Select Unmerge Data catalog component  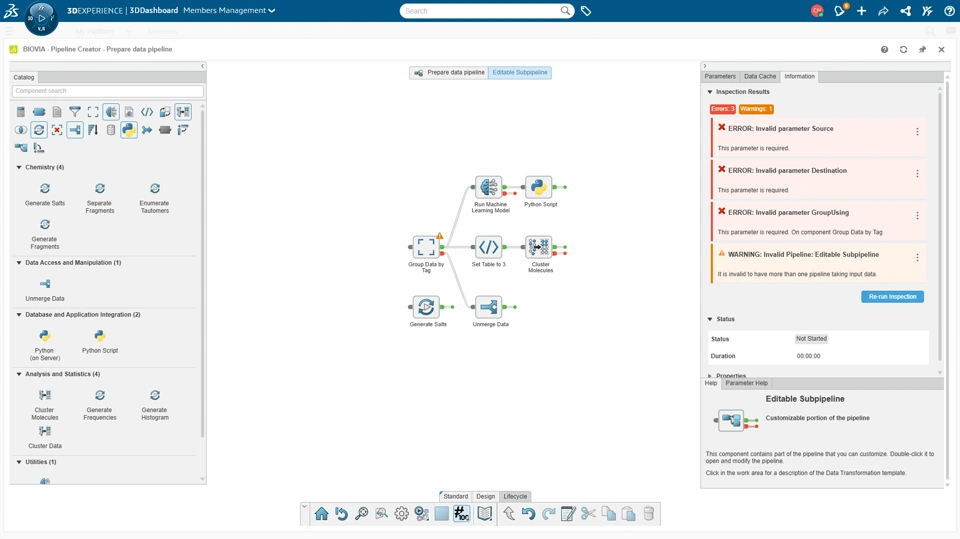tap(45, 290)
